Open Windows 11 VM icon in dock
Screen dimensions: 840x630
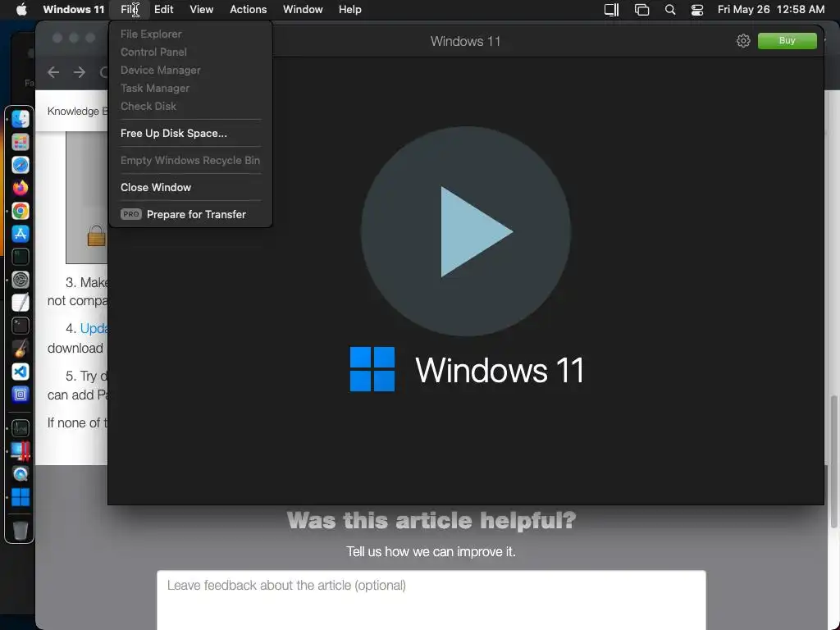pos(21,497)
